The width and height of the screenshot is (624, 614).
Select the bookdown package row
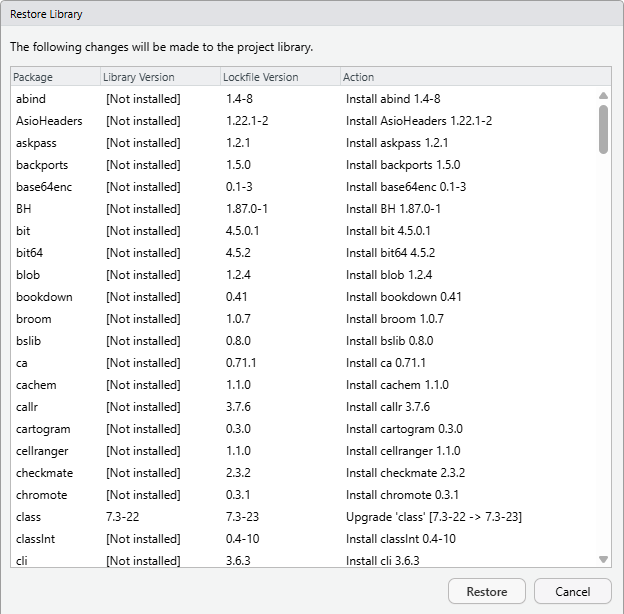point(44,297)
